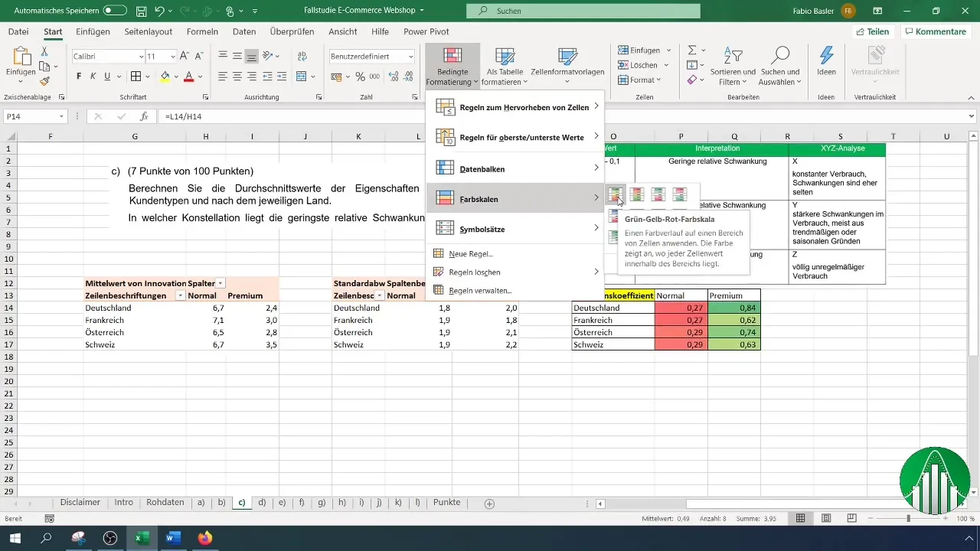Click the orientation text angle icon

click(x=268, y=56)
